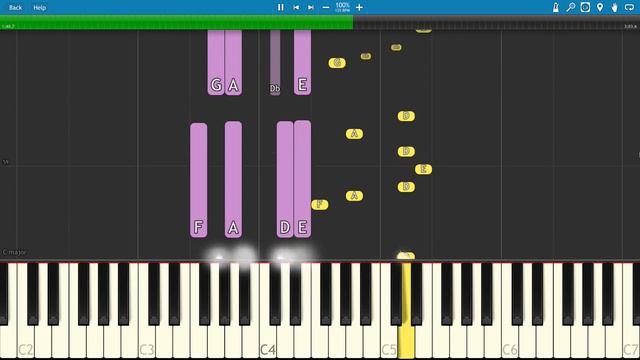Decrease tempo with the minus button
This screenshot has width=640, height=360.
326,7
